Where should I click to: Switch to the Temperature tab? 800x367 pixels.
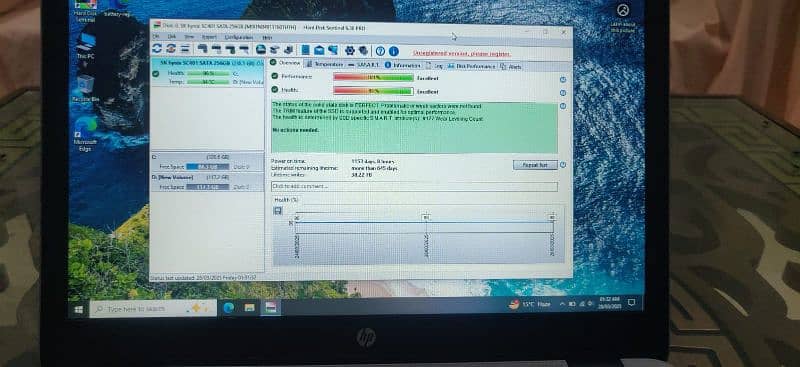(324, 64)
